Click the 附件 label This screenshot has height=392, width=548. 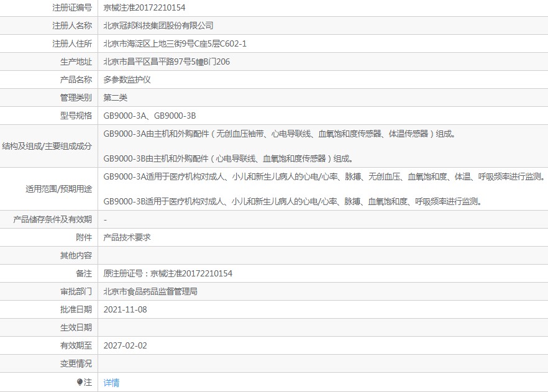(84, 237)
